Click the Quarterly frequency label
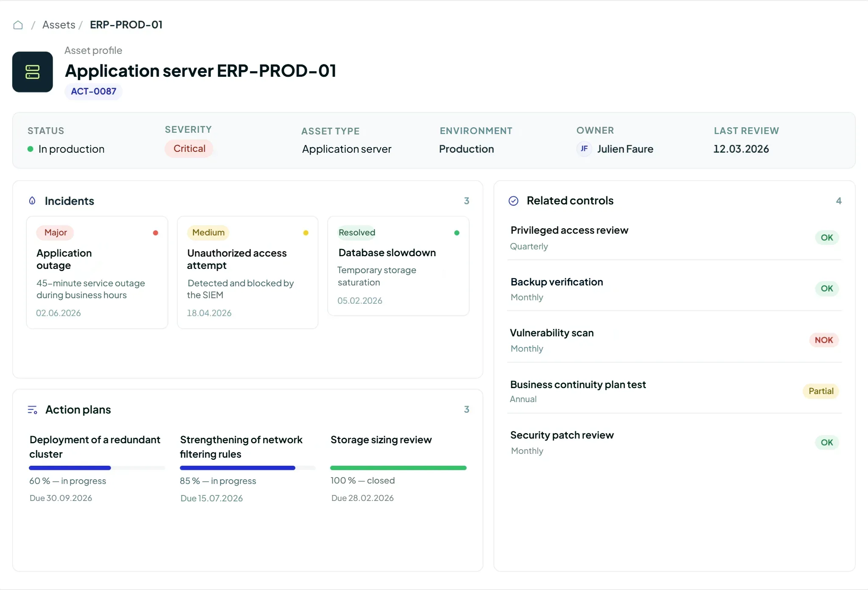Screen dimensions: 868x590 (529, 246)
